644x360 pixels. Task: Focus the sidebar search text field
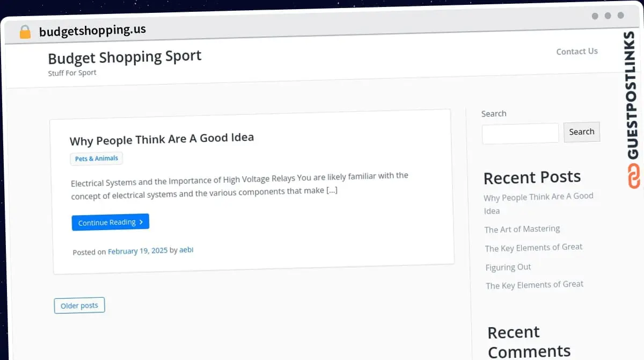(x=521, y=134)
